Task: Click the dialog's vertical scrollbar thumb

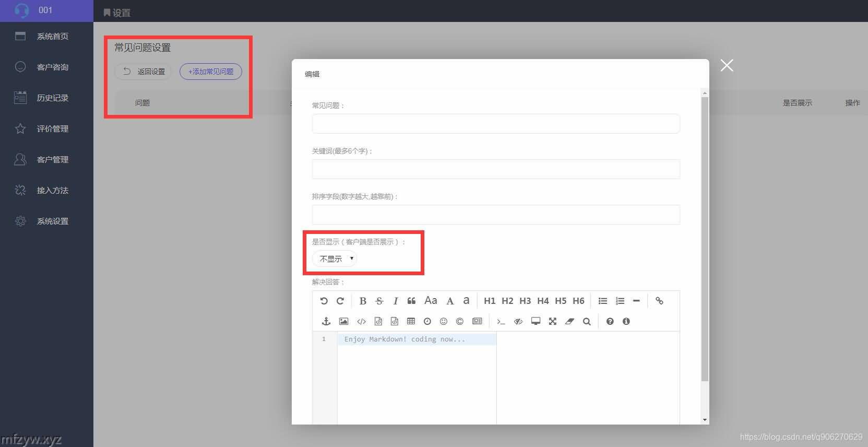Action: click(705, 235)
